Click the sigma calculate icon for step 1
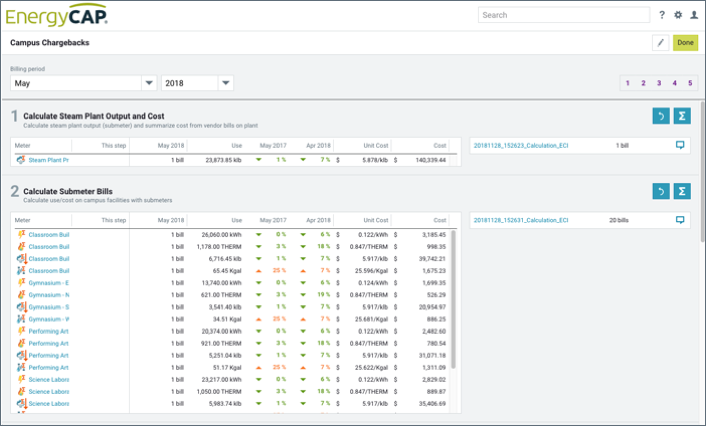Viewport: 706px width, 426px height. (682, 116)
